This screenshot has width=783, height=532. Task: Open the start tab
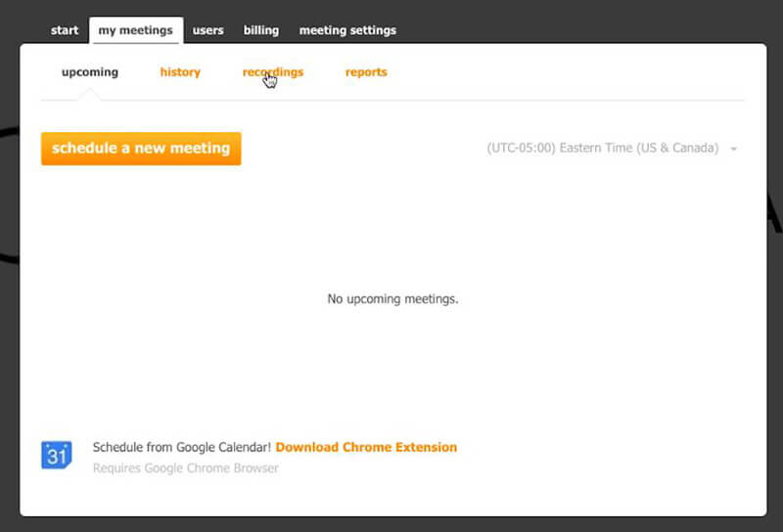point(65,30)
